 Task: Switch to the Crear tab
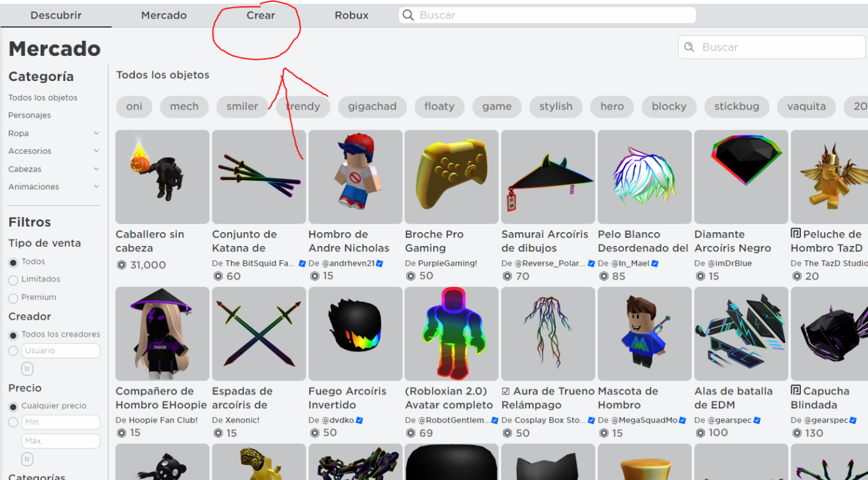tap(260, 15)
